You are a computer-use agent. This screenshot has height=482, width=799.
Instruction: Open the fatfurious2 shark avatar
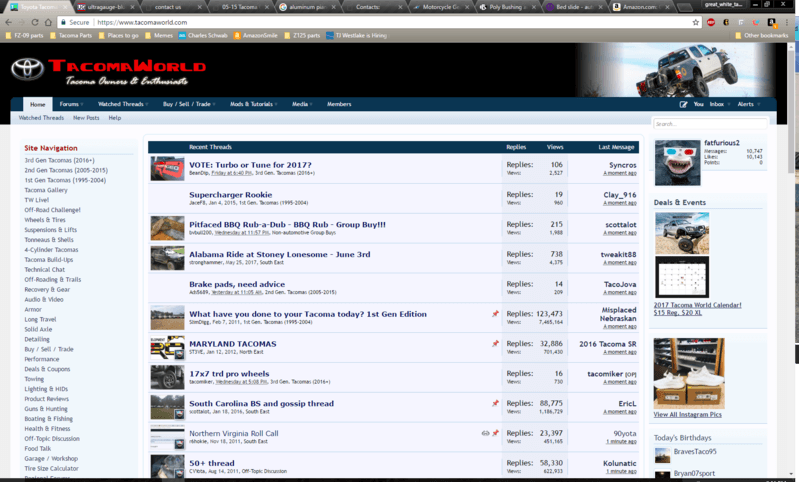(677, 163)
